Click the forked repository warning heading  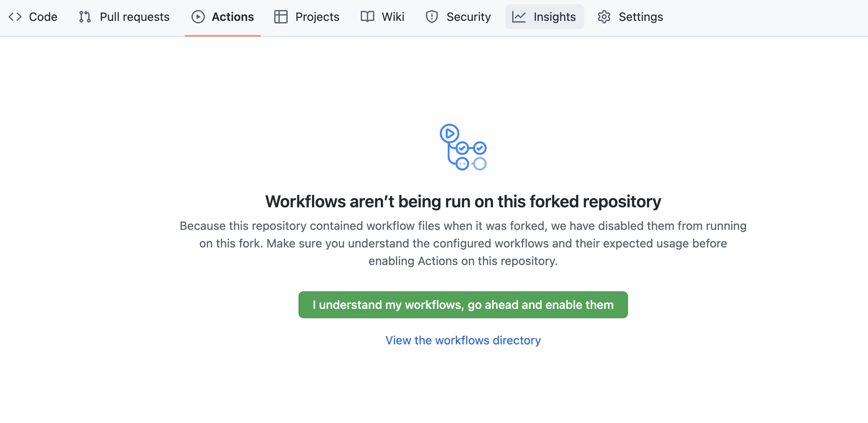click(x=463, y=201)
